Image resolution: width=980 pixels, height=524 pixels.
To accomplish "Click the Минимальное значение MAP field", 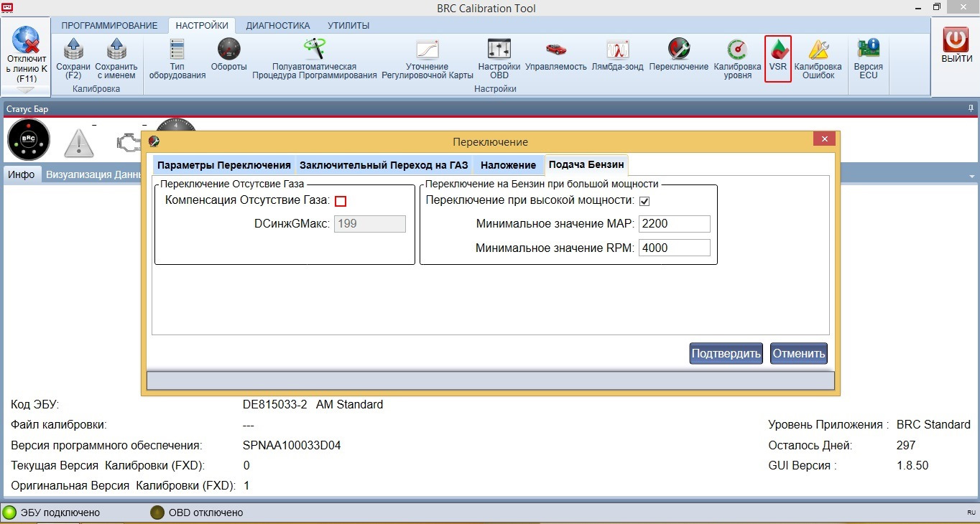I will click(x=674, y=224).
